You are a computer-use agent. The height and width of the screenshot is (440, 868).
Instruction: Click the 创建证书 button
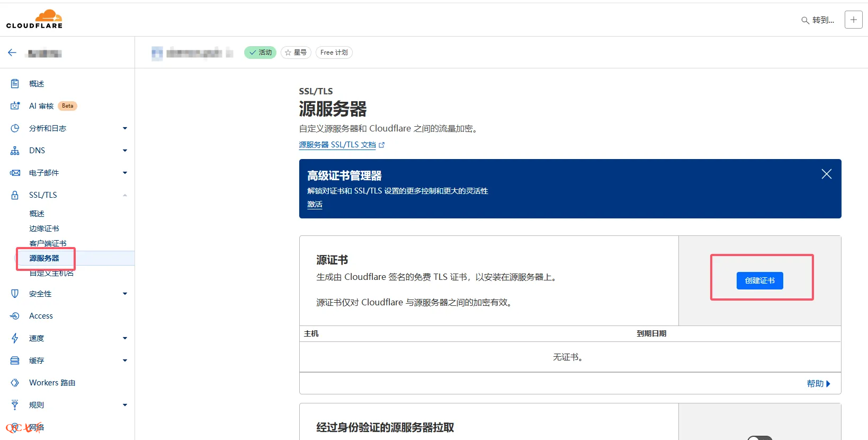[x=759, y=280]
